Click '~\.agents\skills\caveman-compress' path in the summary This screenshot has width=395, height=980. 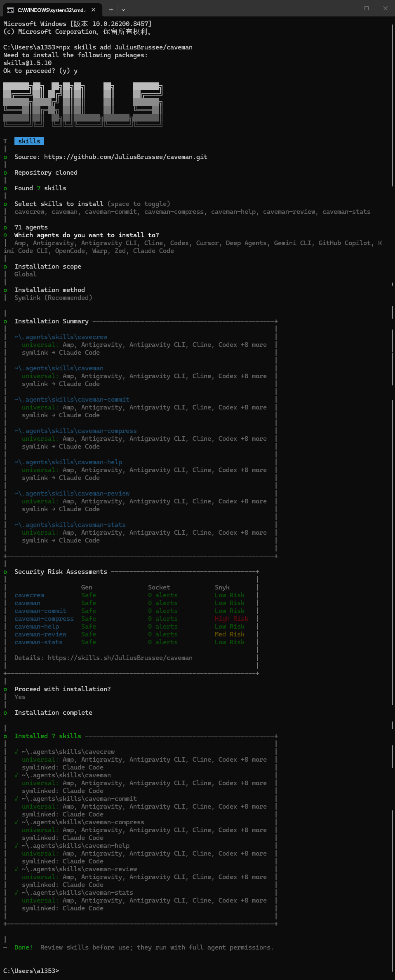(x=75, y=431)
